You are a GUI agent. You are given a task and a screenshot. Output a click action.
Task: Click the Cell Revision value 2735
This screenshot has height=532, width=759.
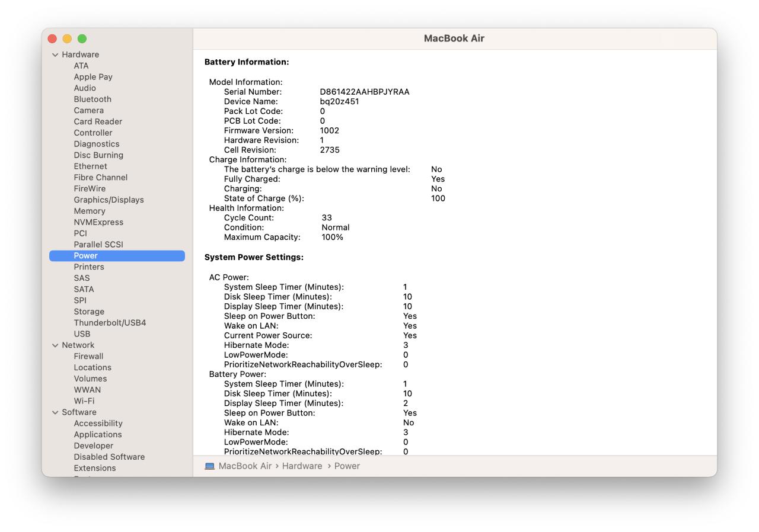330,150
